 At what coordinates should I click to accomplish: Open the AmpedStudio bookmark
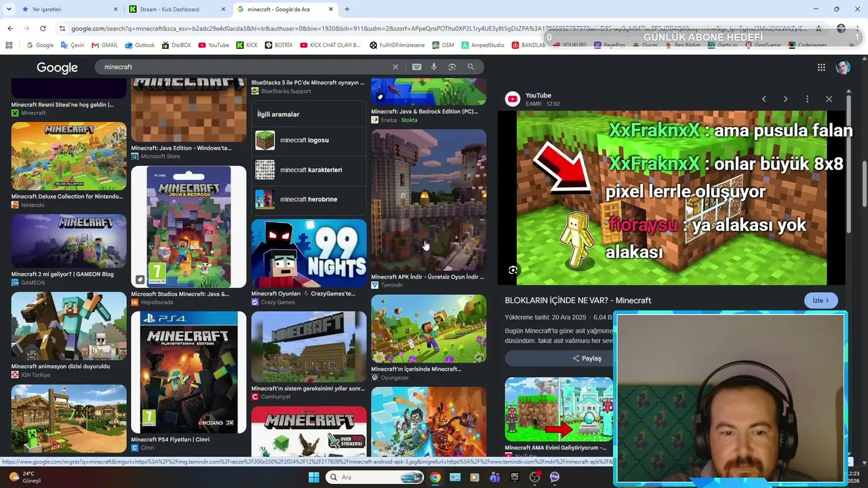click(x=483, y=45)
